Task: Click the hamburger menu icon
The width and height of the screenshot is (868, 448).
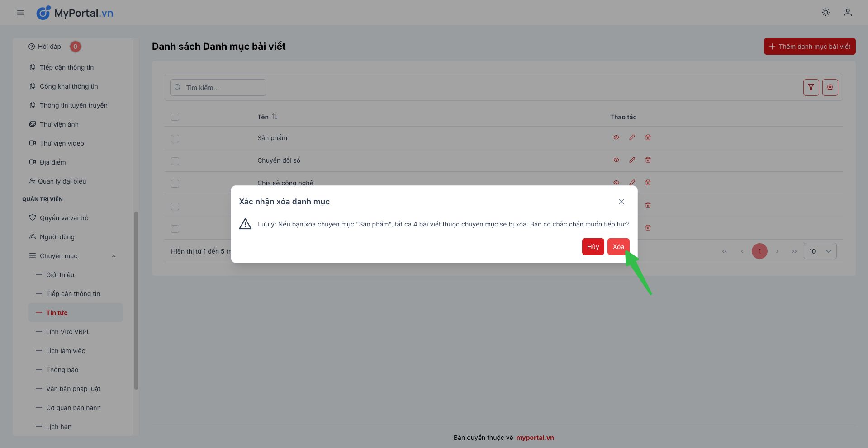Action: [20, 13]
